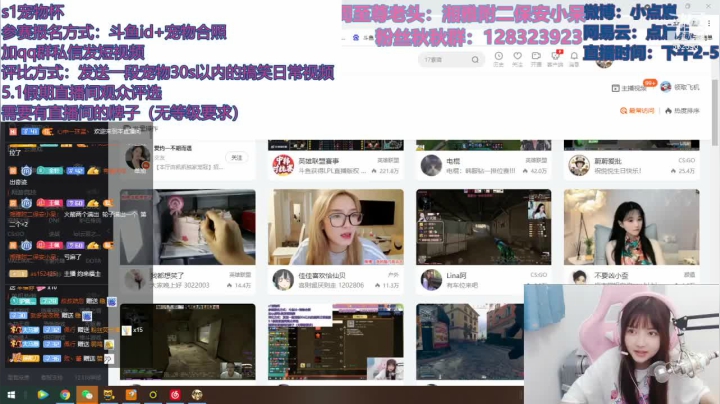This screenshot has height=404, width=720.
Task: Open the 消息 bell icon
Action: pos(574,56)
